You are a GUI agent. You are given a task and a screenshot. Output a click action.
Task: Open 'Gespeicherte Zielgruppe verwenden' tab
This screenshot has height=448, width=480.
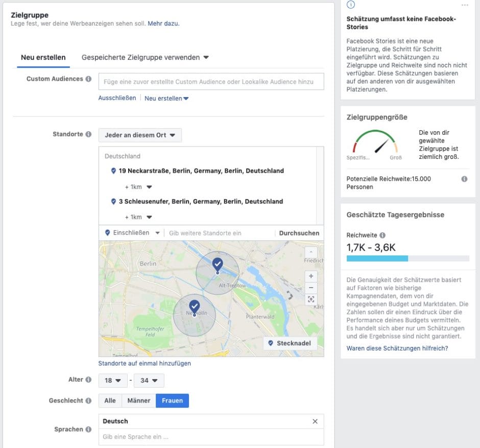pos(145,58)
